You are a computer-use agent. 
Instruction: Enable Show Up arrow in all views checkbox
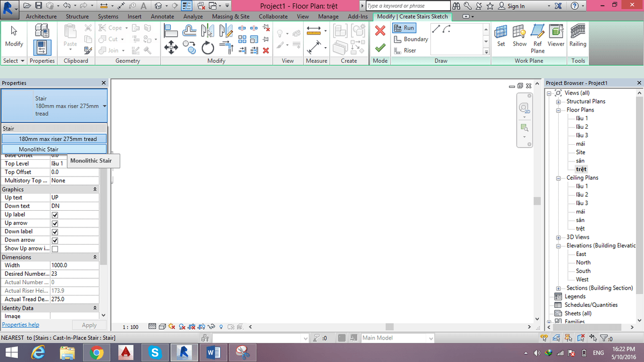click(x=55, y=249)
